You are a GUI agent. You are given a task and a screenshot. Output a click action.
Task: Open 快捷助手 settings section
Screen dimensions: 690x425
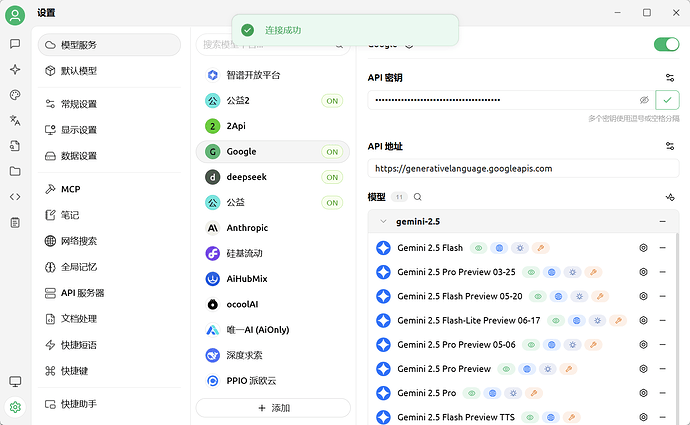tap(109, 404)
